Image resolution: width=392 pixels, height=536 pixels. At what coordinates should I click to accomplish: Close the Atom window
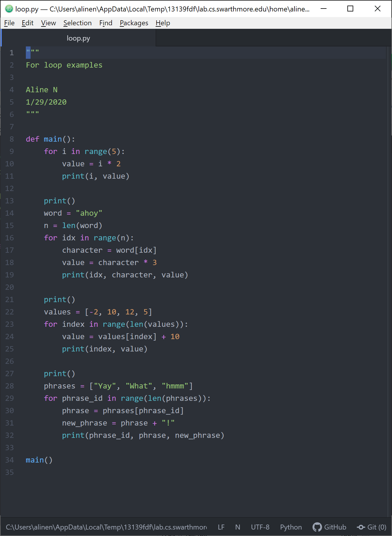pos(378,9)
